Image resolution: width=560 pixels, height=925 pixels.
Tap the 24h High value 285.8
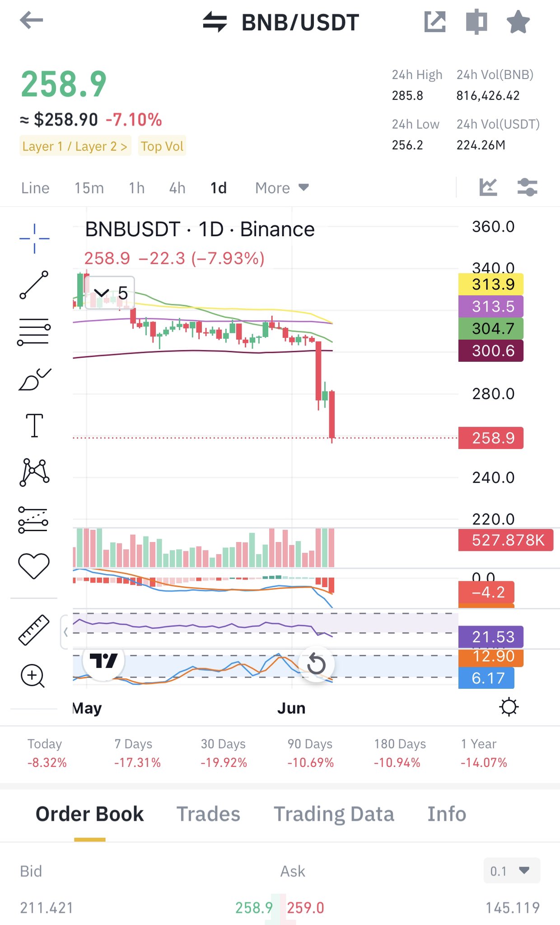[407, 96]
